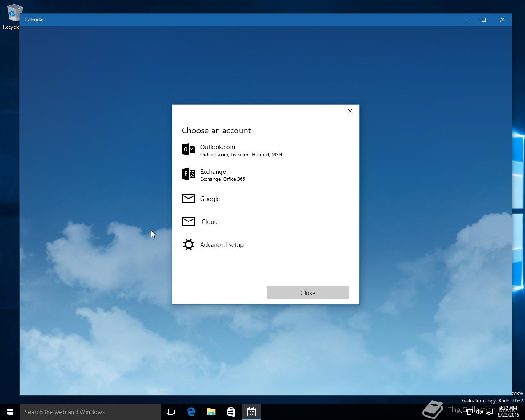
Task: Open Advanced setup
Action: [265, 244]
